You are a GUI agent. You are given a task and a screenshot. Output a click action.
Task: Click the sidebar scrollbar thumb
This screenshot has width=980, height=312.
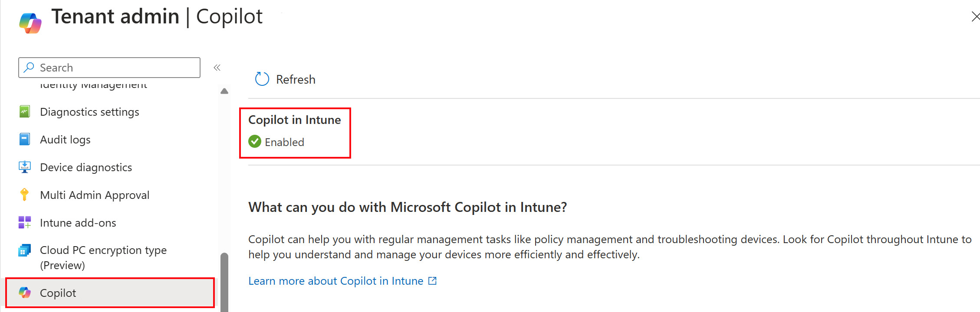click(224, 283)
